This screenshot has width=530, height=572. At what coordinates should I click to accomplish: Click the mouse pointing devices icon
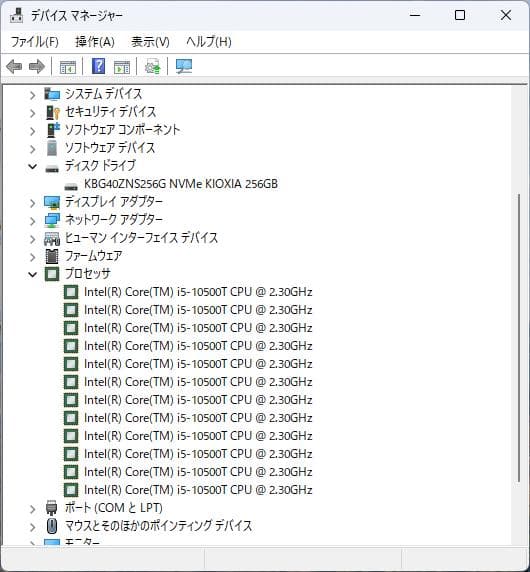pyautogui.click(x=52, y=526)
